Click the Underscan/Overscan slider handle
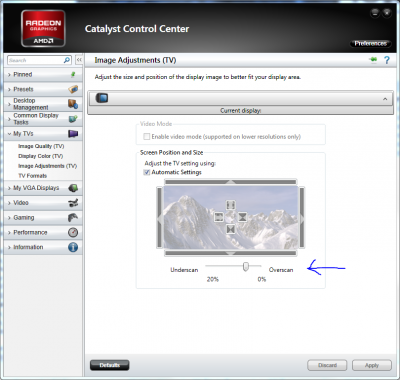This screenshot has height=380, width=400. 246,266
